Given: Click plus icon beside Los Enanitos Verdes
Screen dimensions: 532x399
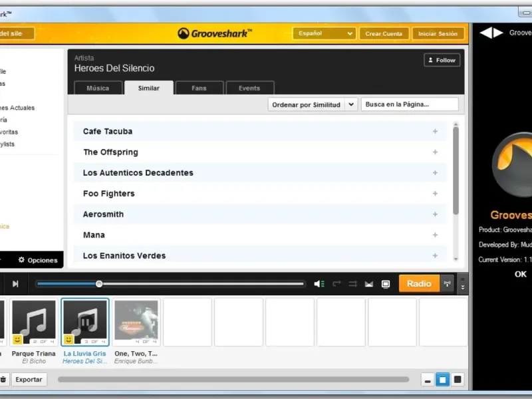Looking at the screenshot, I should click(435, 255).
